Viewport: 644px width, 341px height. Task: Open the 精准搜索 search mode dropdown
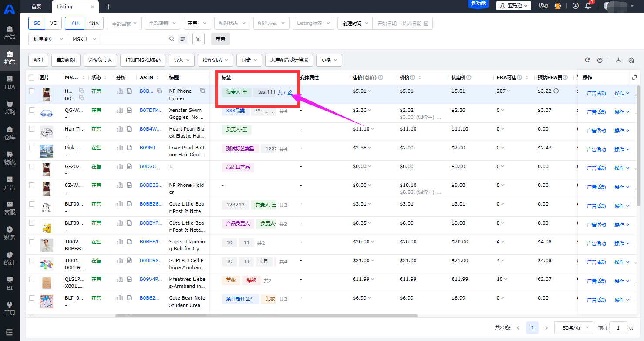[x=48, y=39]
